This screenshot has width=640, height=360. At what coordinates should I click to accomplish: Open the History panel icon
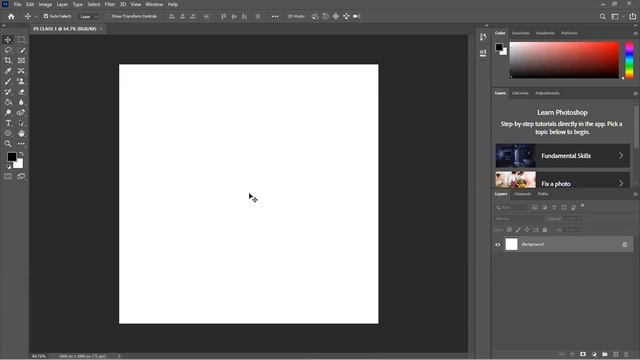pos(483,37)
